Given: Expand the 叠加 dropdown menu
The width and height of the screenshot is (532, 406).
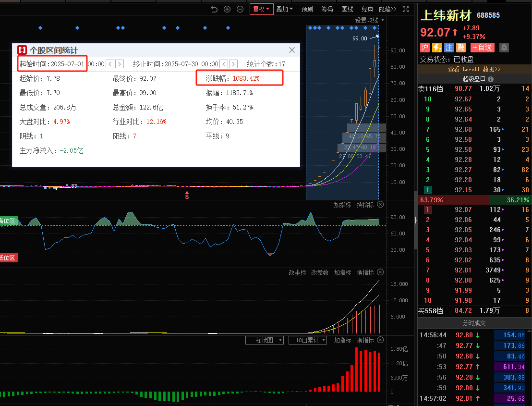Looking at the screenshot, I should pyautogui.click(x=285, y=9).
